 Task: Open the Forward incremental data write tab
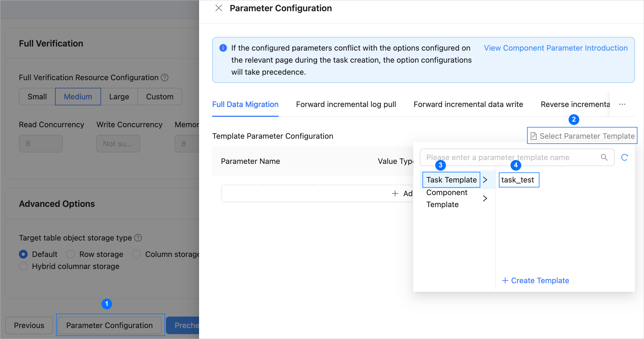[468, 105]
